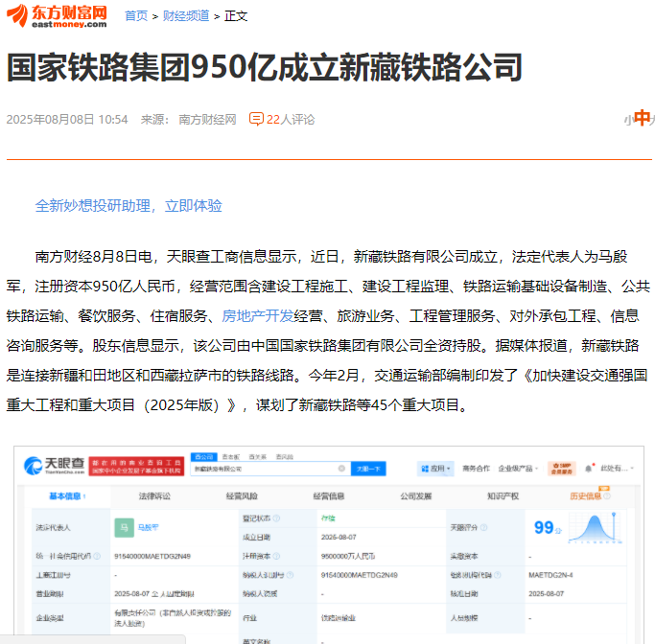Screen dimensions: 655x644
Task: Switch to the 法律诉讼 tab
Action: point(154,495)
